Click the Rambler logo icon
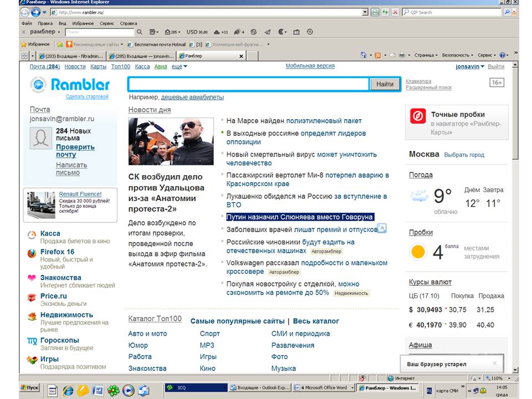Viewport: 532px width, 399px height. (x=39, y=85)
